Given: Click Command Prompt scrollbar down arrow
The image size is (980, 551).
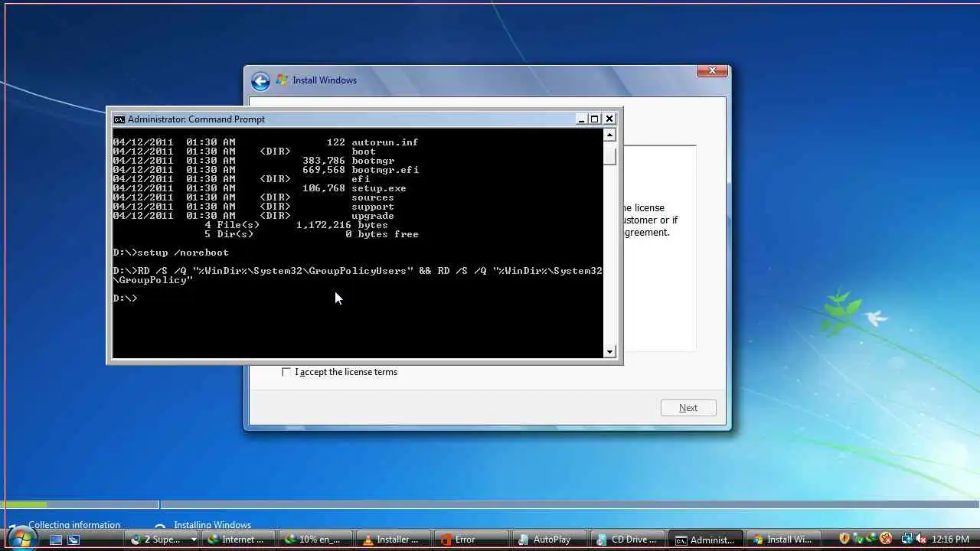Looking at the screenshot, I should tap(609, 352).
